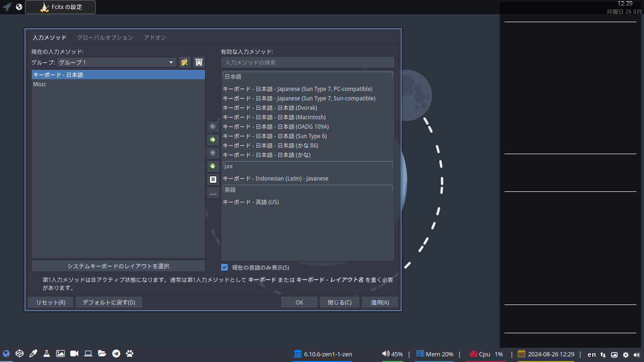Image resolution: width=644 pixels, height=362 pixels.
Task: Toggle '現在の言語のみ表示(S)' checkbox
Action: click(x=224, y=267)
